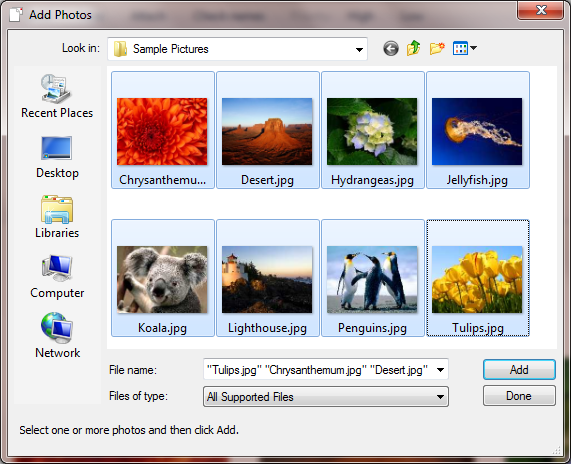Open Libraries in the places bar
The image size is (571, 464).
[57, 217]
